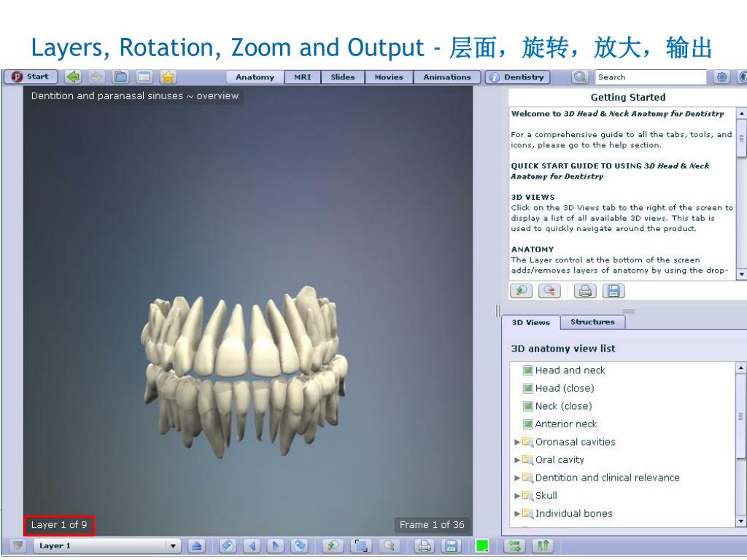The image size is (747, 560).
Task: Click the Dentistry help button
Action: (518, 77)
